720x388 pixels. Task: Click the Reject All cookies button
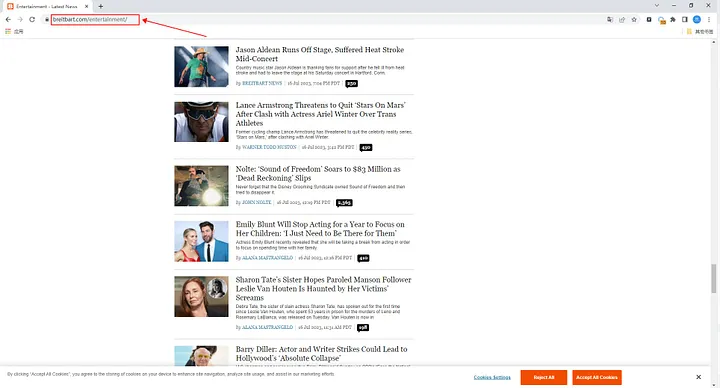pyautogui.click(x=544, y=377)
